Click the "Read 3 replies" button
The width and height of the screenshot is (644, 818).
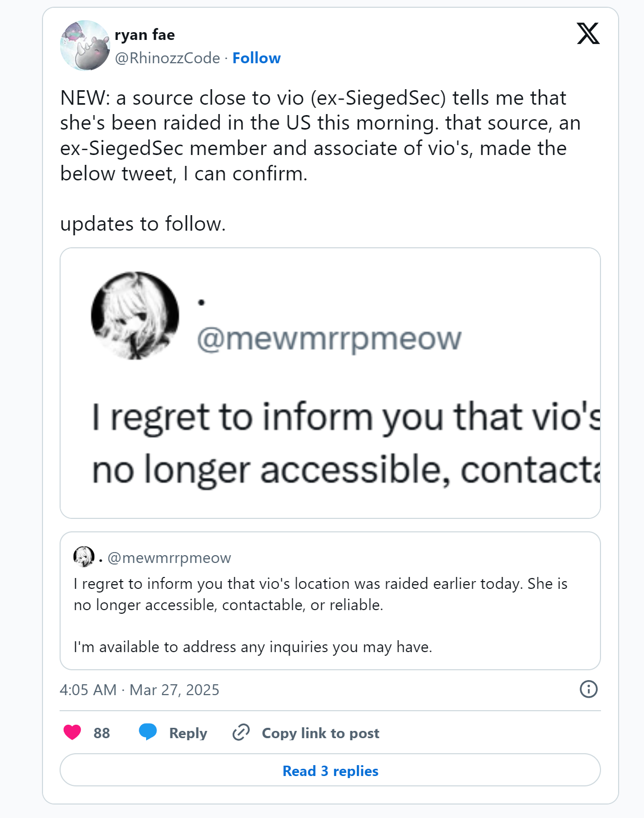point(330,770)
